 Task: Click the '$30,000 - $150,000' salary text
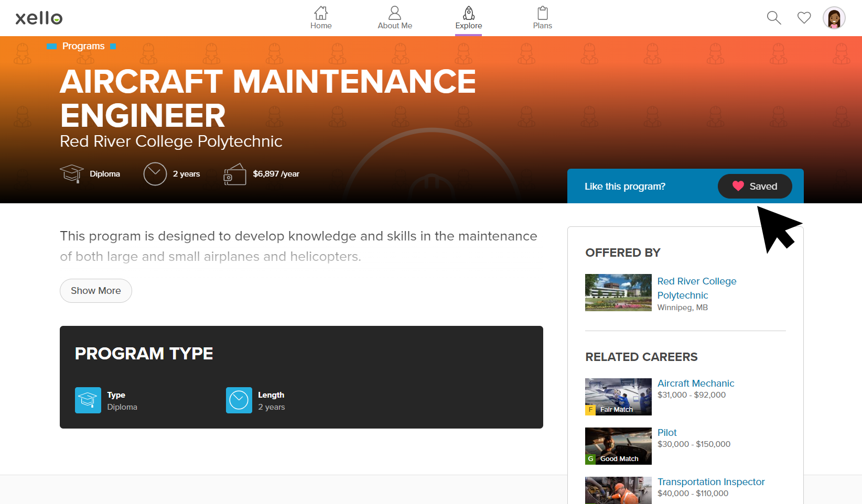(x=694, y=444)
